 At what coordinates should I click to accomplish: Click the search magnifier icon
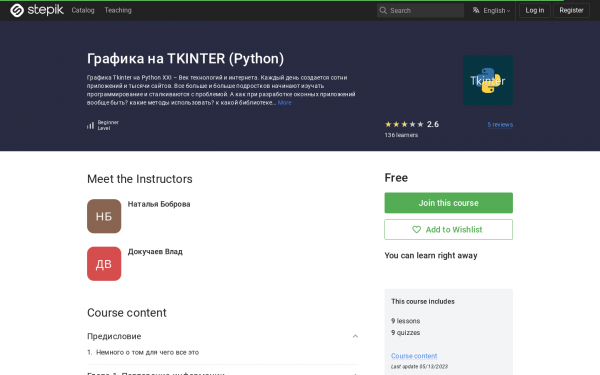(383, 10)
